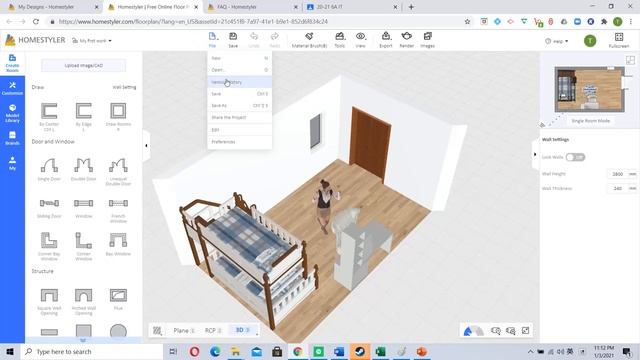Open Brands sidebar section
The width and height of the screenshot is (640, 360).
(12, 138)
